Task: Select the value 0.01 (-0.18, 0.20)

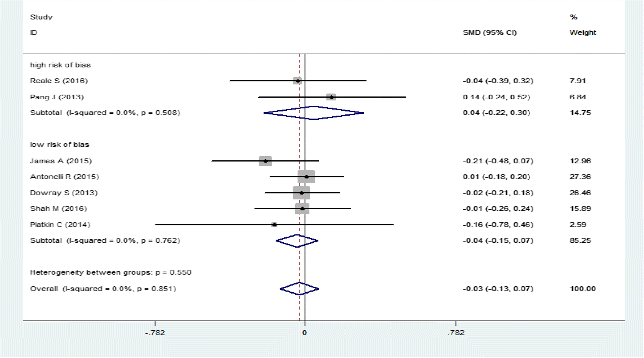Action: point(496,177)
